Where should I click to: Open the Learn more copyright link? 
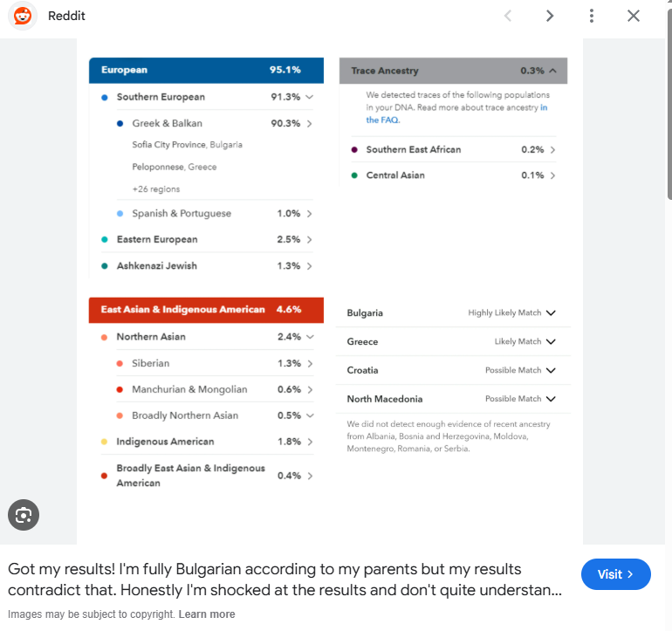[x=207, y=614]
